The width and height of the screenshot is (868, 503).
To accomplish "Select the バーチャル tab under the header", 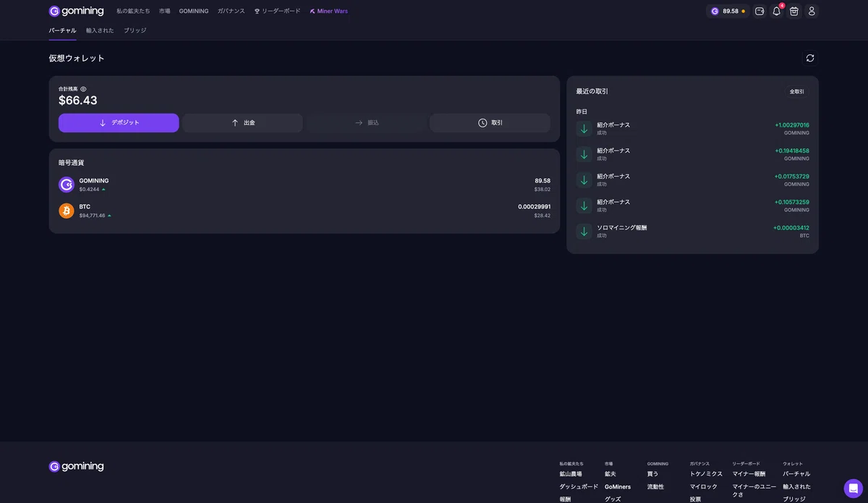I will [62, 30].
